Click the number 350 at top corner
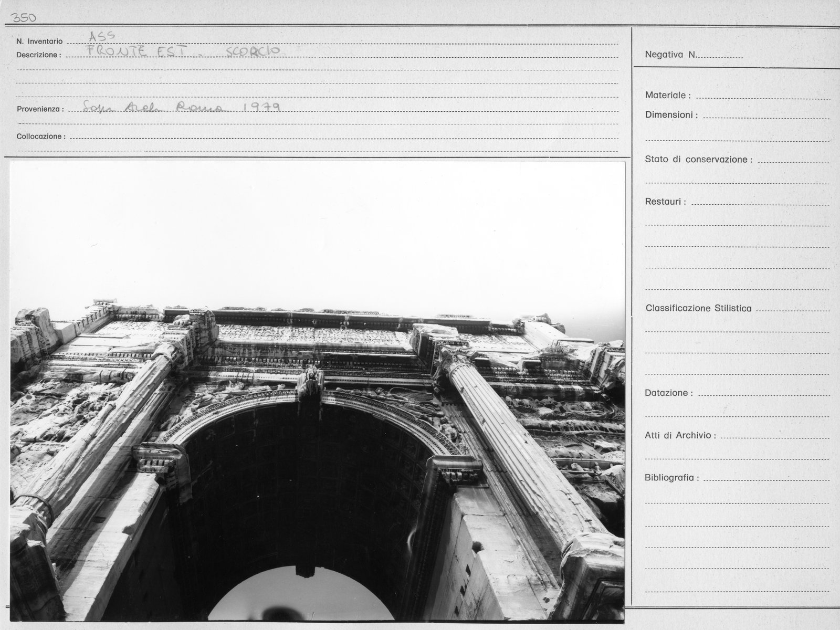 coord(24,17)
